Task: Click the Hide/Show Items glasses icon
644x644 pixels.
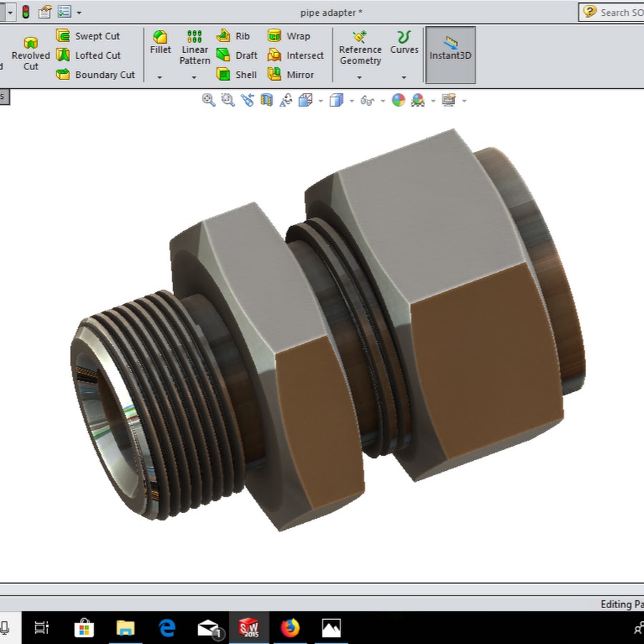Action: coord(367,100)
